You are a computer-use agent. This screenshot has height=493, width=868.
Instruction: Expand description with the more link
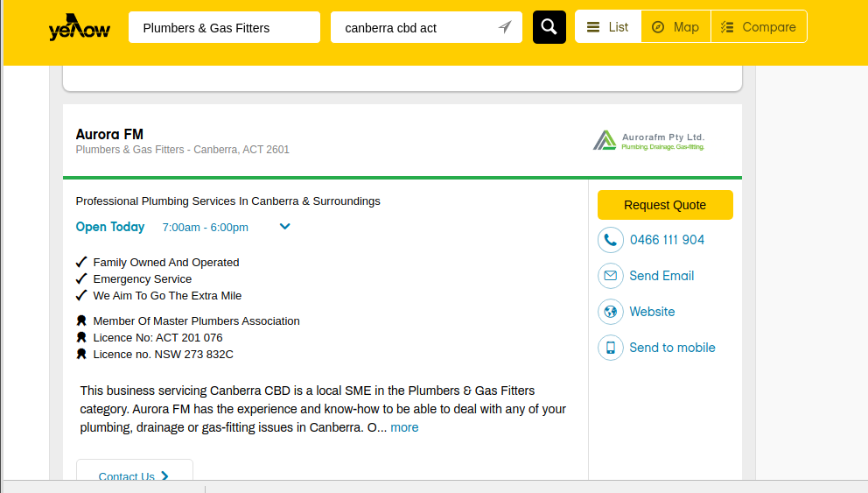pyautogui.click(x=404, y=427)
